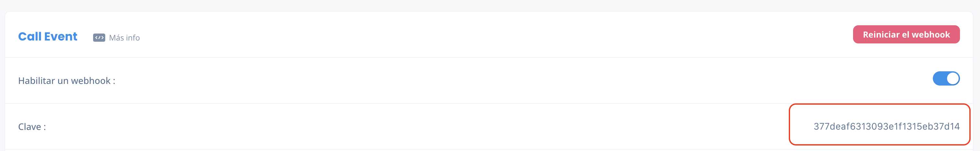Click the Call Event heading
980x151 pixels.
[47, 36]
